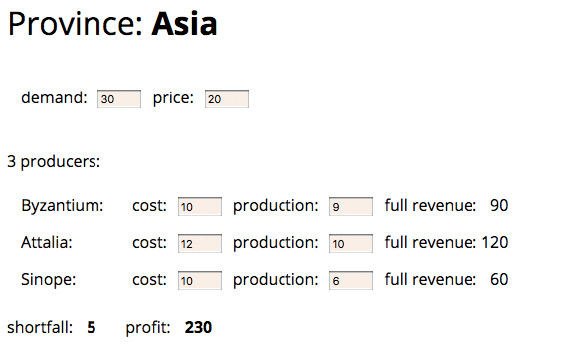
Task: Click the price label text
Action: pyautogui.click(x=173, y=98)
